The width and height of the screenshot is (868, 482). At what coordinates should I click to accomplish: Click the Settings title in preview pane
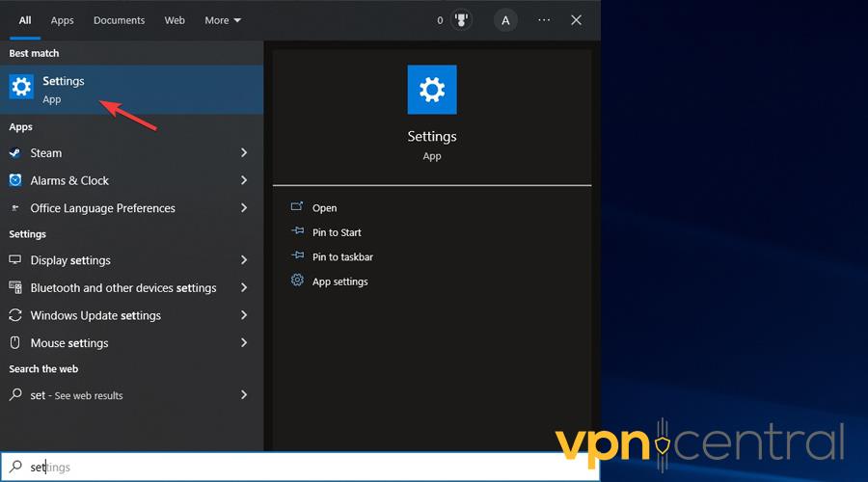[x=432, y=136]
